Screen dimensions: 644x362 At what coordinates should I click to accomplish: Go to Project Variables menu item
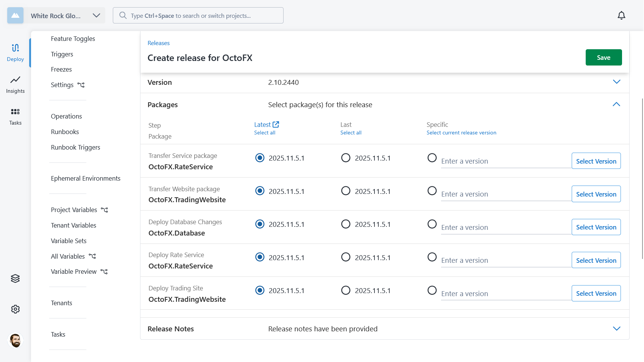pyautogui.click(x=74, y=210)
